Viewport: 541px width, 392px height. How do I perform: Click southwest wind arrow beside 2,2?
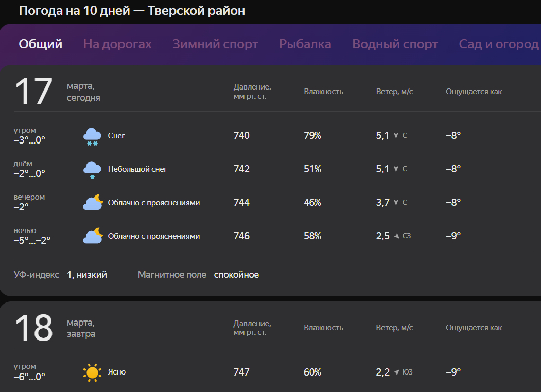[x=396, y=372]
